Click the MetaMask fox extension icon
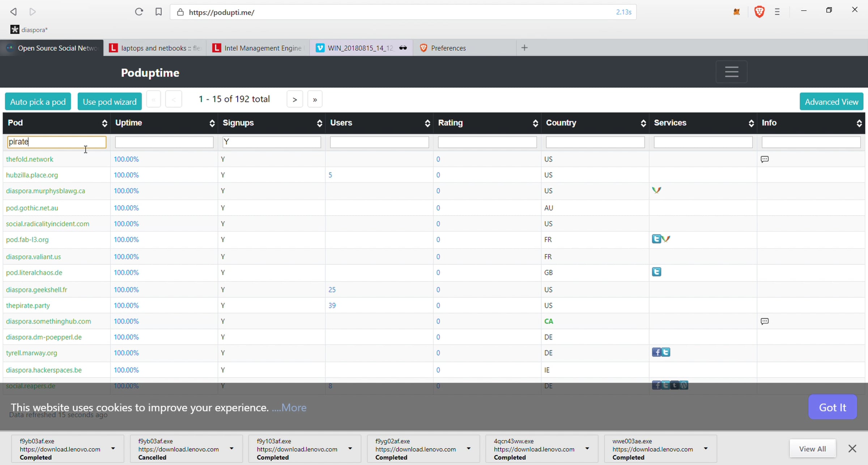The height and width of the screenshot is (465, 868). coord(737,12)
